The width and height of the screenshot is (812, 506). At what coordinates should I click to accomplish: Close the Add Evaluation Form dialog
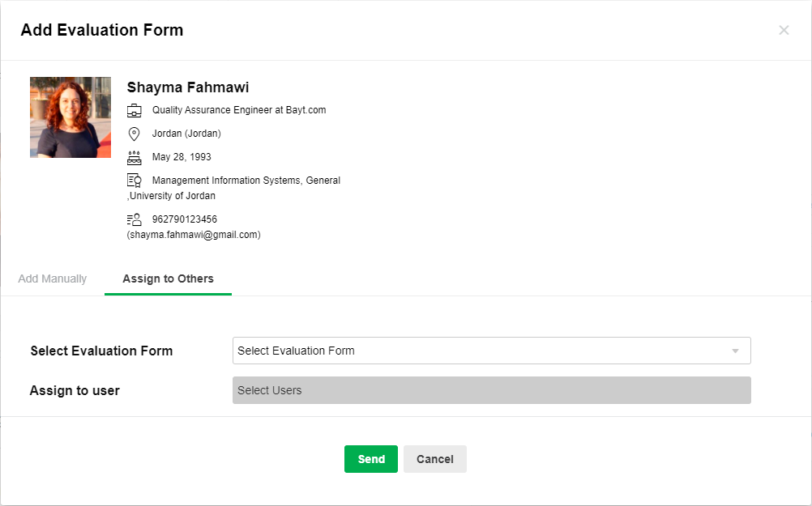[784, 31]
